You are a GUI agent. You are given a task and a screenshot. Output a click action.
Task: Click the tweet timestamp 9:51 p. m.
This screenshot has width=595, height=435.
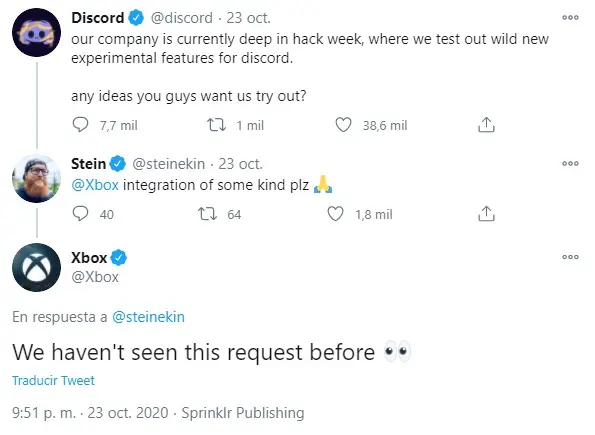[x=44, y=413]
